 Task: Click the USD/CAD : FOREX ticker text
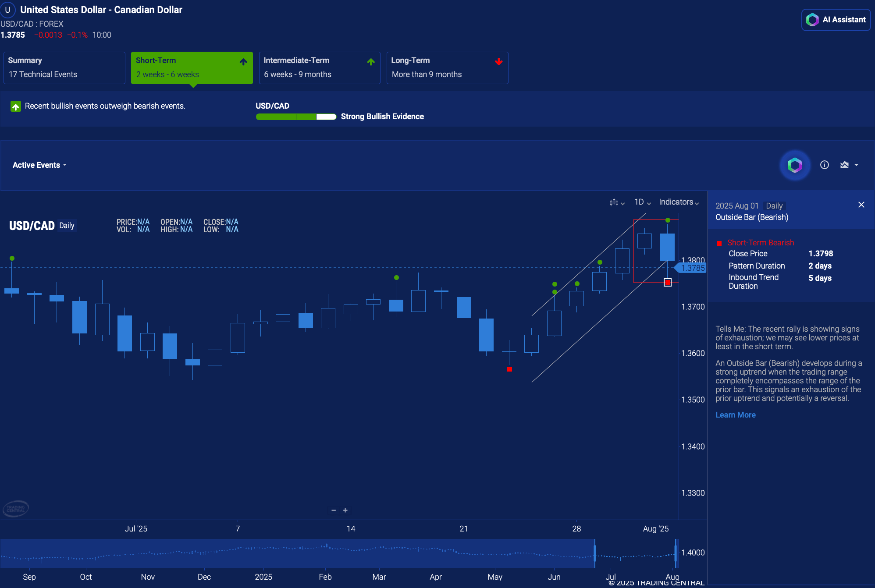point(32,24)
